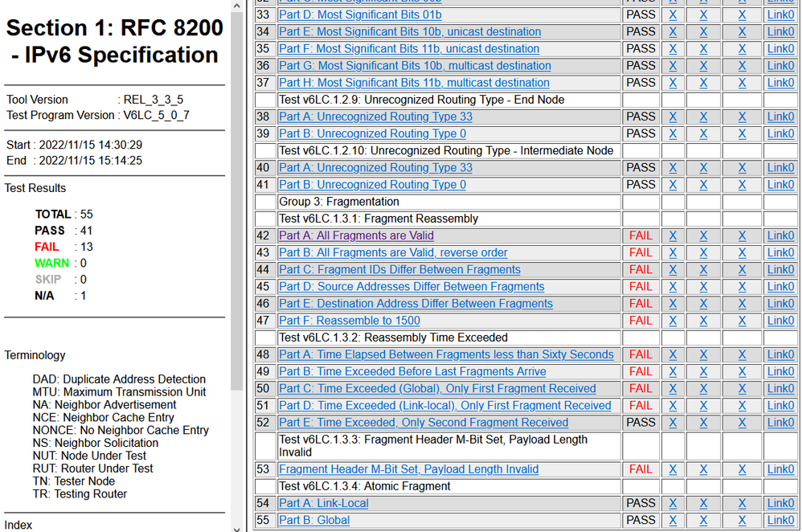803x532 pixels.
Task: Open Part E: Time Exceeded, Only Second Fragment Received
Action: pyautogui.click(x=424, y=423)
